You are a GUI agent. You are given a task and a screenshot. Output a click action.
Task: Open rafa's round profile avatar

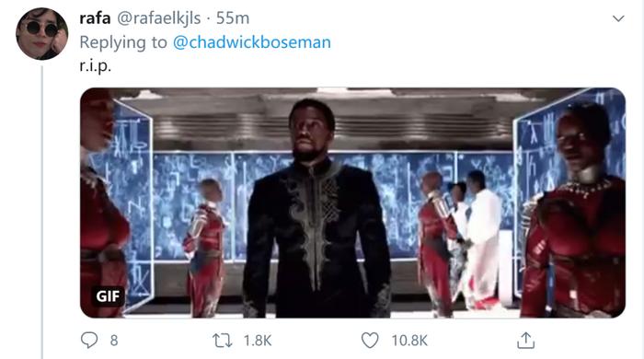tap(42, 34)
